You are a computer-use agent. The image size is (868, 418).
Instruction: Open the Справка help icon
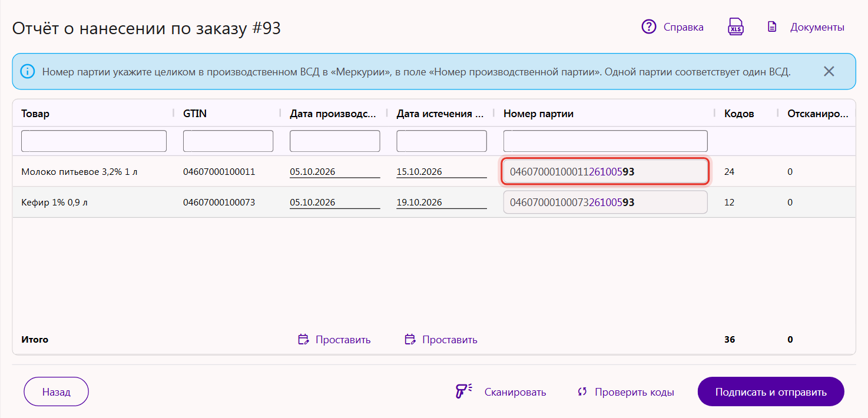(x=649, y=27)
